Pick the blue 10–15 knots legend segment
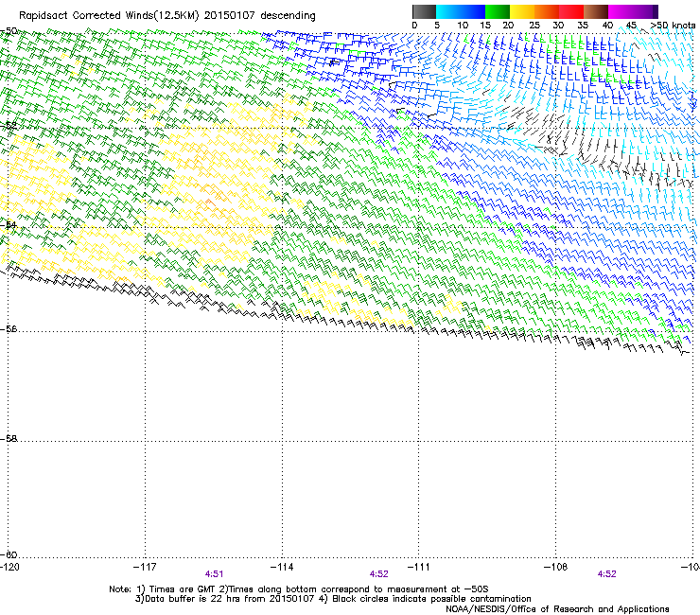Screen dimensions: 700x615 473,11
